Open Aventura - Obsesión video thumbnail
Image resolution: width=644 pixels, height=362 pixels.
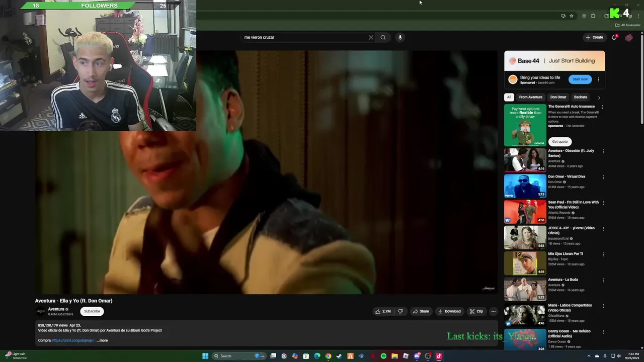525,160
